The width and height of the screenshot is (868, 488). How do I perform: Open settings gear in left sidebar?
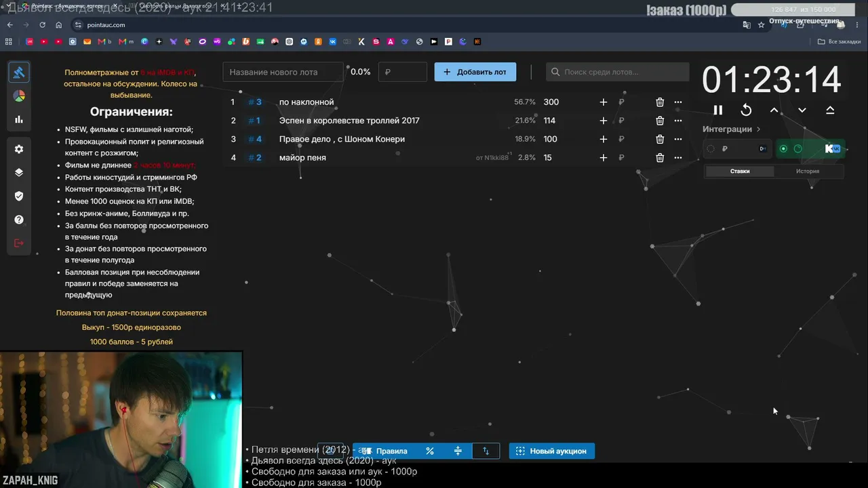tap(19, 149)
